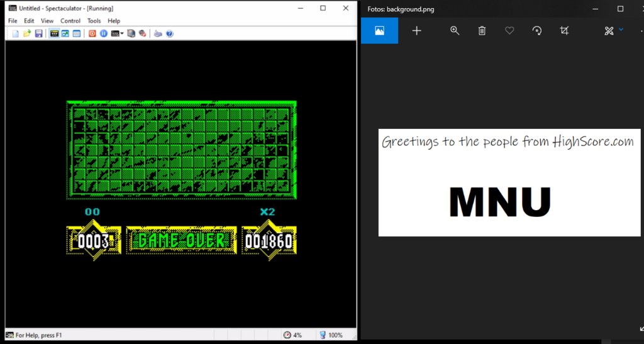Click the Zoom magnifier icon in Photos
Image resolution: width=644 pixels, height=344 pixels.
455,30
